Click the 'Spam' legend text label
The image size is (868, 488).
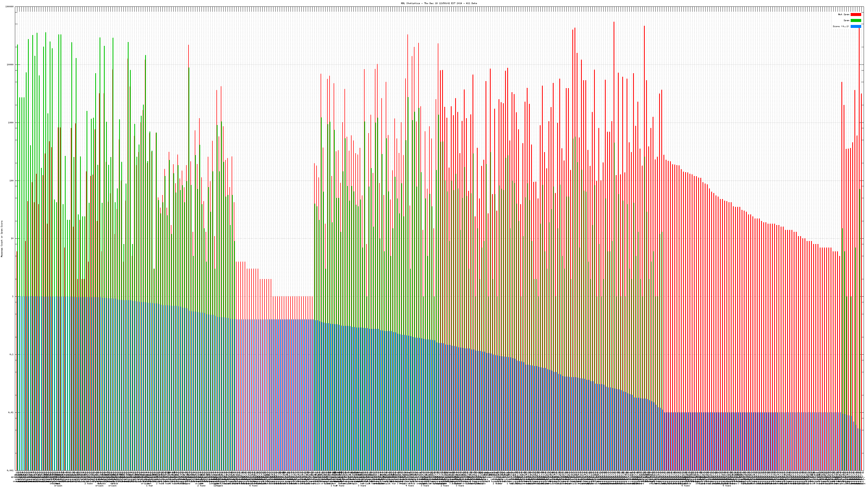point(846,21)
